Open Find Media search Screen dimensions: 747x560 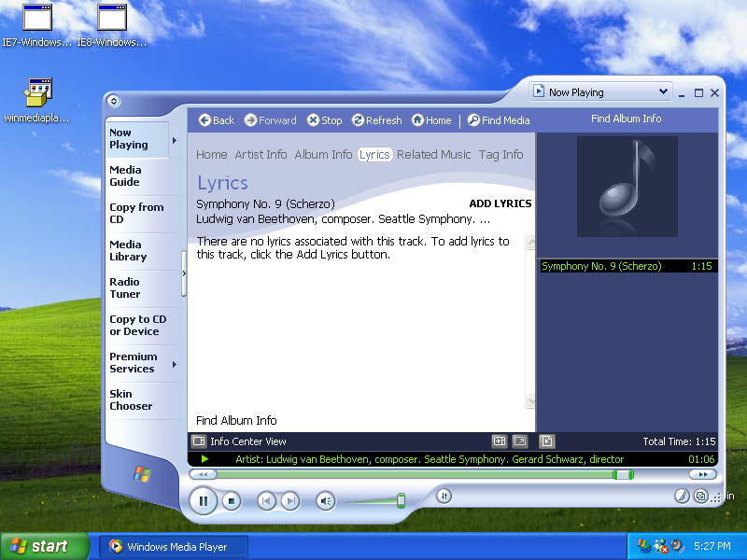point(499,120)
